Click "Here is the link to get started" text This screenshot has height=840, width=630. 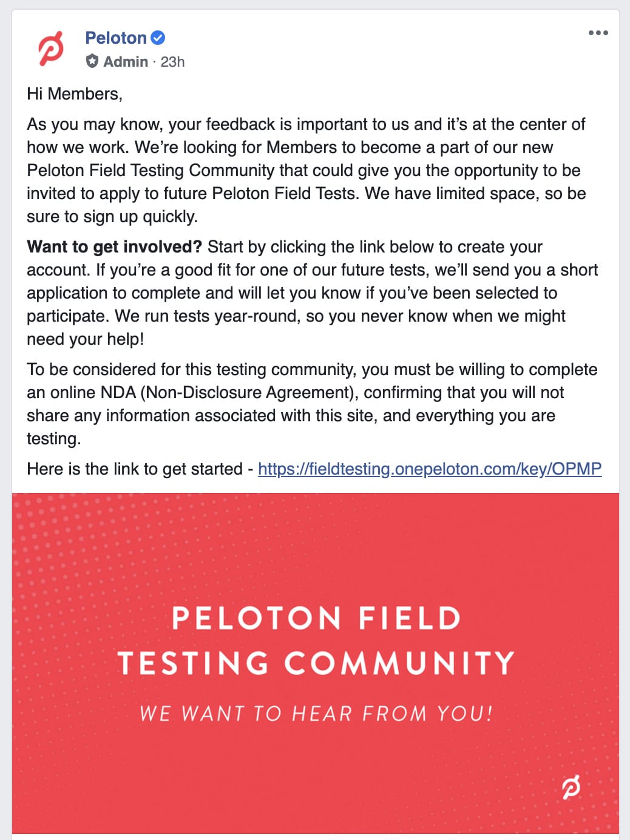tap(135, 469)
